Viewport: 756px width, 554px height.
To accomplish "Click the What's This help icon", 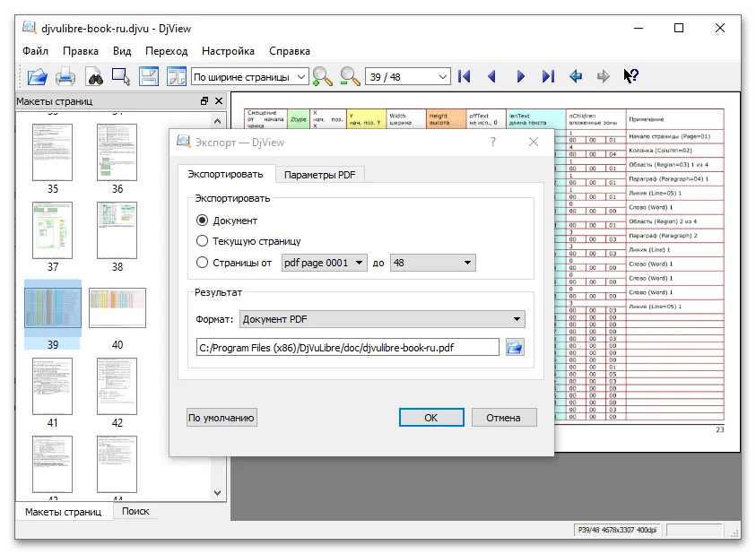I will click(x=630, y=76).
